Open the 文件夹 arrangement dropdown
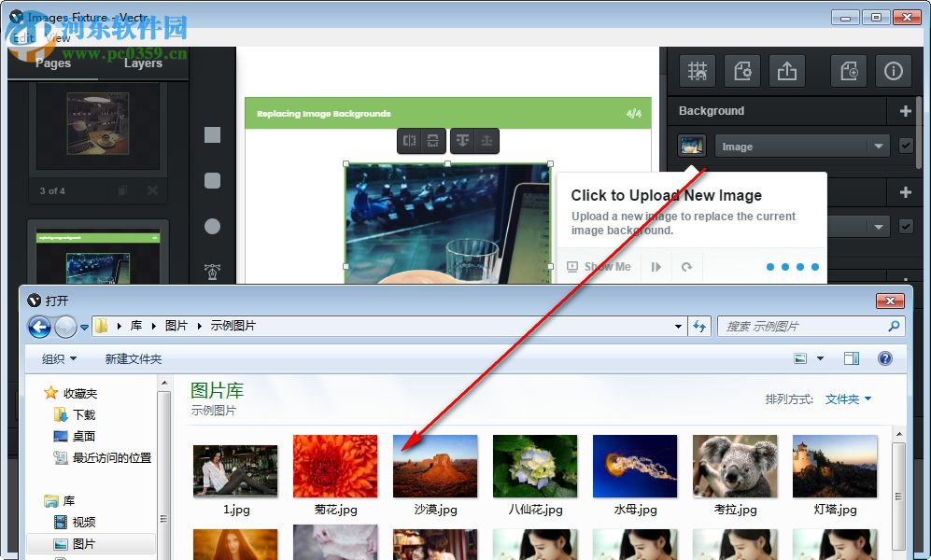Viewport: 931px width, 560px height. 848,399
